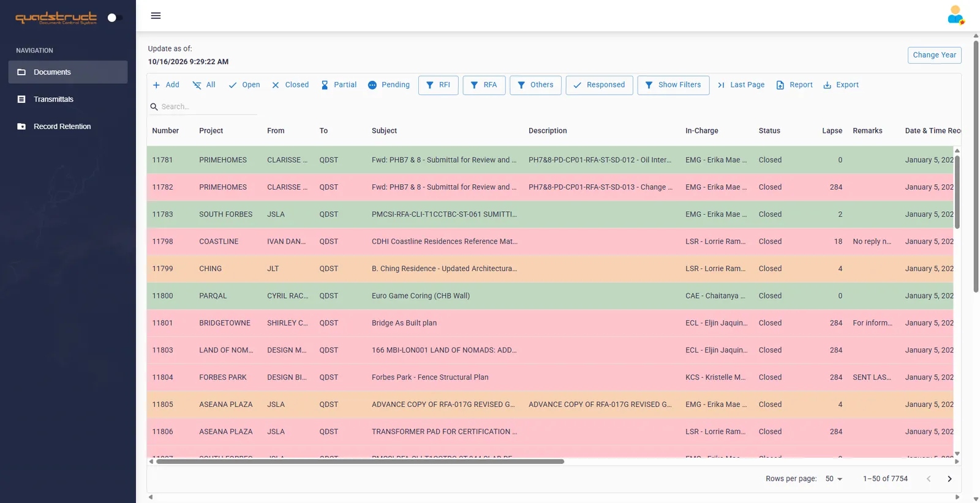
Task: Go to Transmittals section
Action: pos(68,99)
